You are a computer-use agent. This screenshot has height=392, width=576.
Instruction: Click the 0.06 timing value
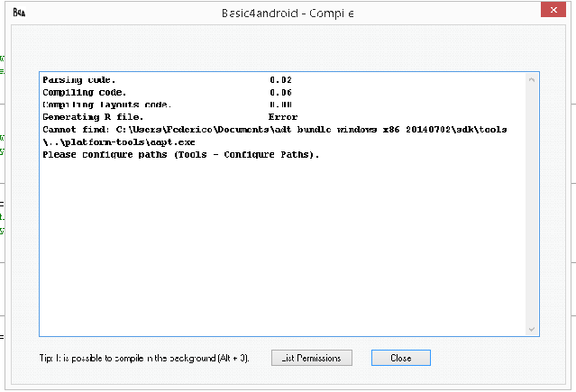(x=280, y=92)
